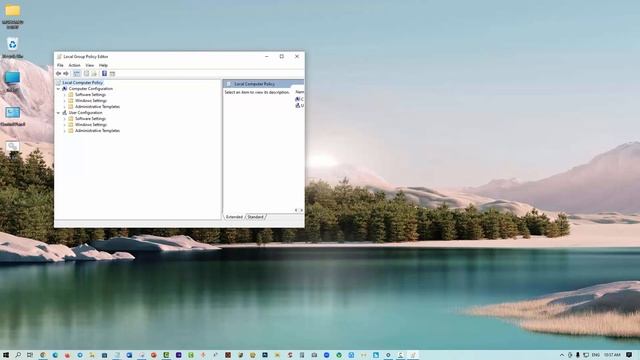
Task: Select User Configuration in the tree
Action: (85, 113)
